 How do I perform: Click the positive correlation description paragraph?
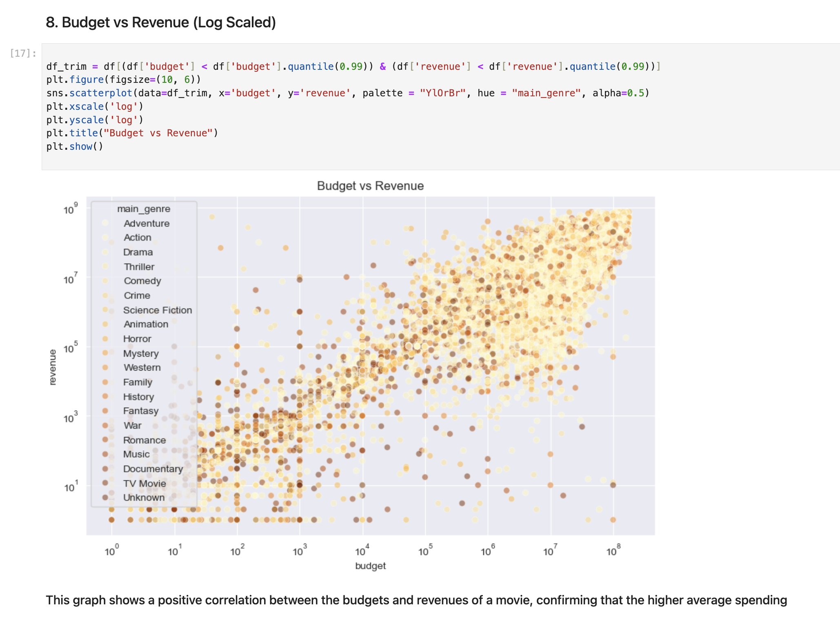click(x=416, y=600)
